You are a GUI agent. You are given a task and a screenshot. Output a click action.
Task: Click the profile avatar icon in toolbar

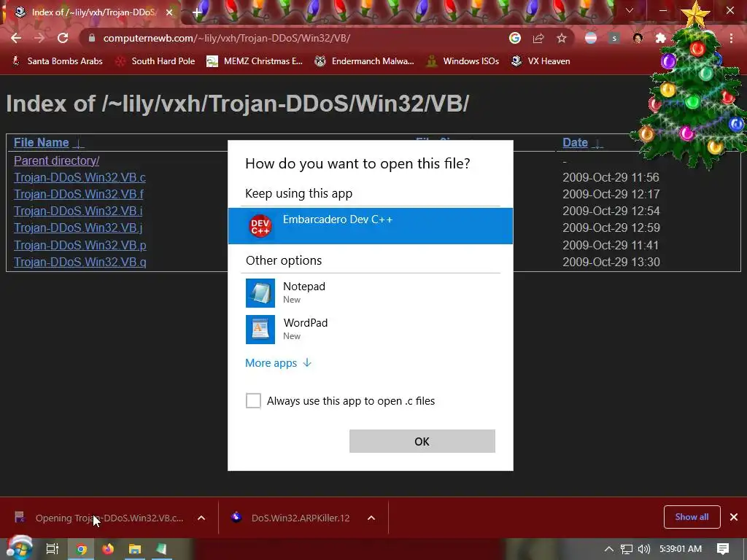638,38
